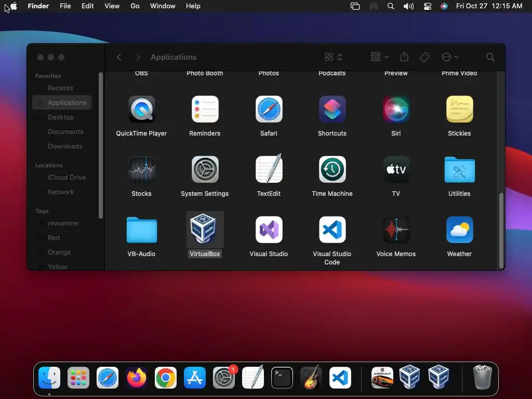Screen dimensions: 532x399
Task: Open Siri from the menu bar
Action: pyautogui.click(x=444, y=6)
